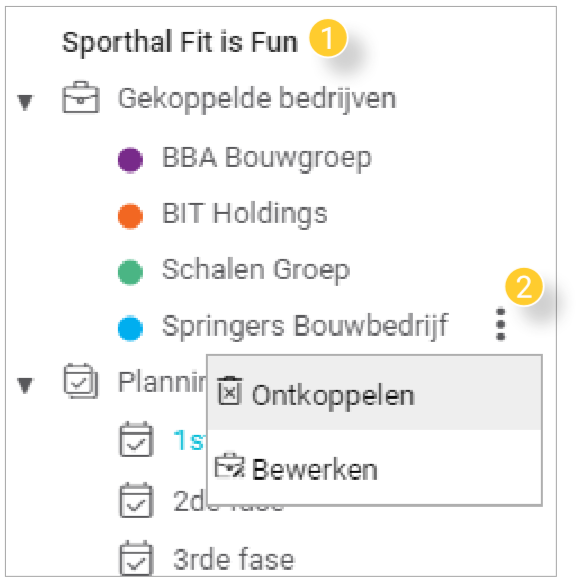Click the calendar icon of the 1st fase

coord(136,439)
